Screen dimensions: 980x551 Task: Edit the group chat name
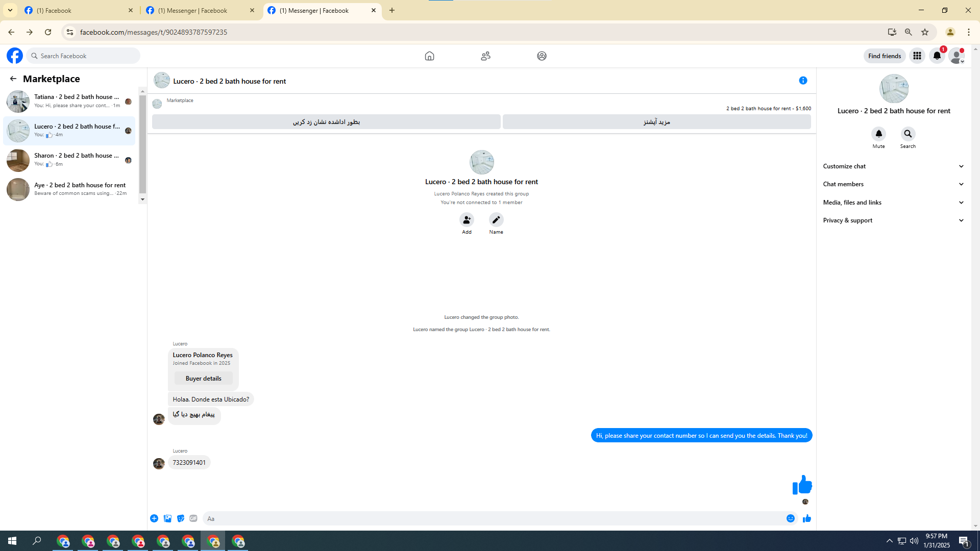tap(496, 220)
